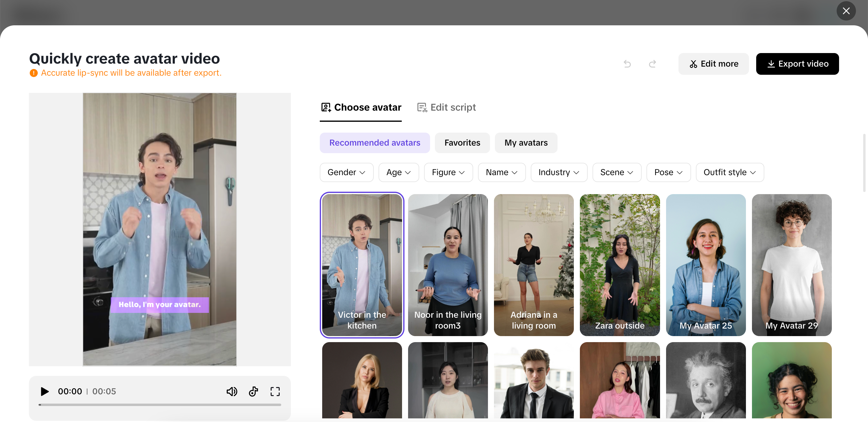Screen dimensions: 868x422
Task: Click the TikTok icon in player controls
Action: click(x=253, y=391)
